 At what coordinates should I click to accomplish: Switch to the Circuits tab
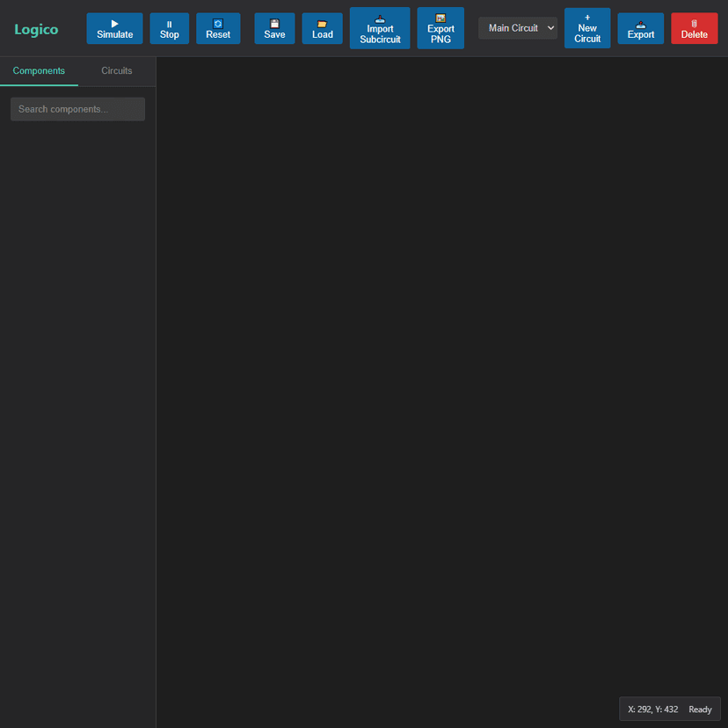point(116,70)
